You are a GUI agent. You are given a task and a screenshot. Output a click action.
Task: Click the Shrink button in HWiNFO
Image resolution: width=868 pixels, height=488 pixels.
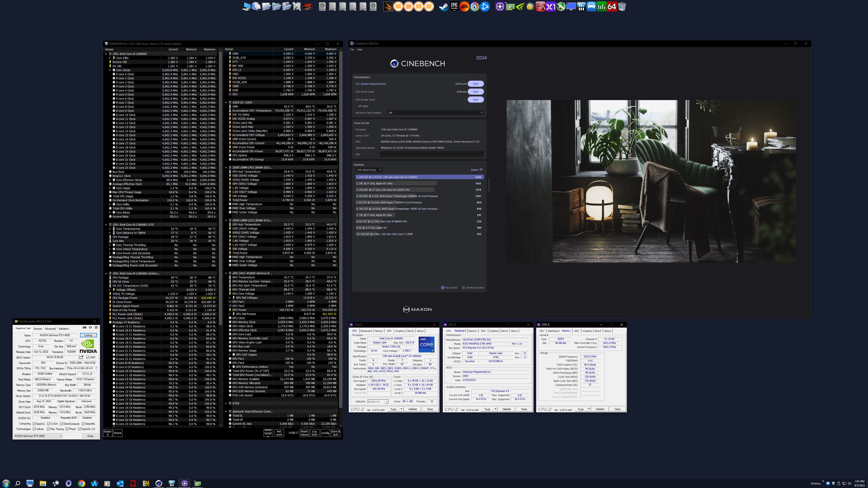click(118, 433)
